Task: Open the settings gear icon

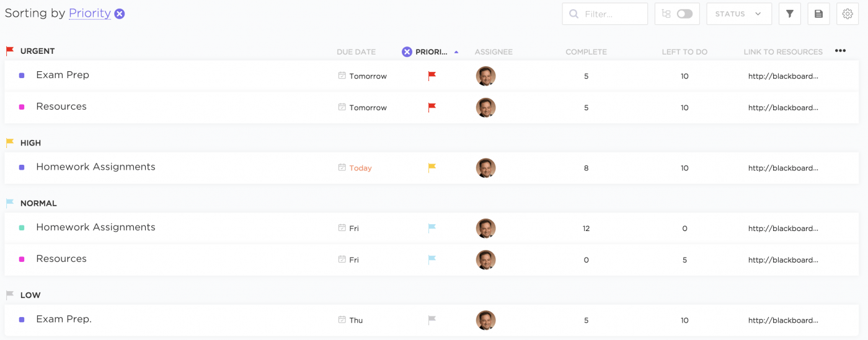Action: pos(848,14)
